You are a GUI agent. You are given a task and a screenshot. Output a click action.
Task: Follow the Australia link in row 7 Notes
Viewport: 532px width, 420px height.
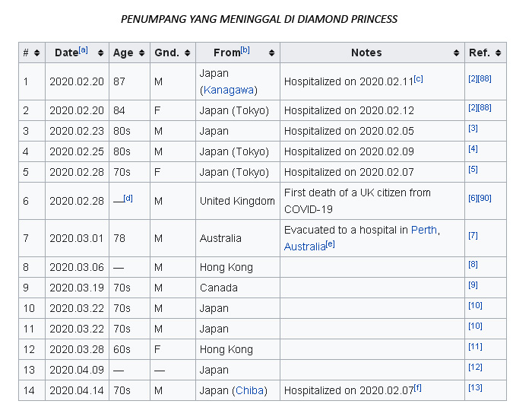click(x=305, y=247)
